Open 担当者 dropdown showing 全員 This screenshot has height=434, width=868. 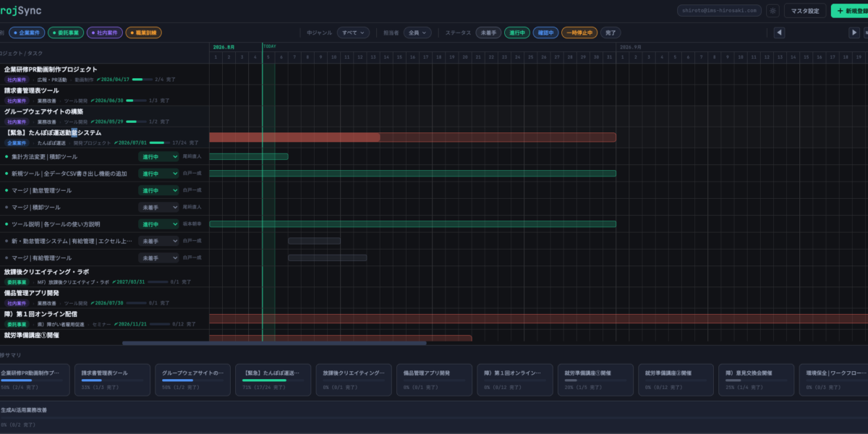[417, 33]
